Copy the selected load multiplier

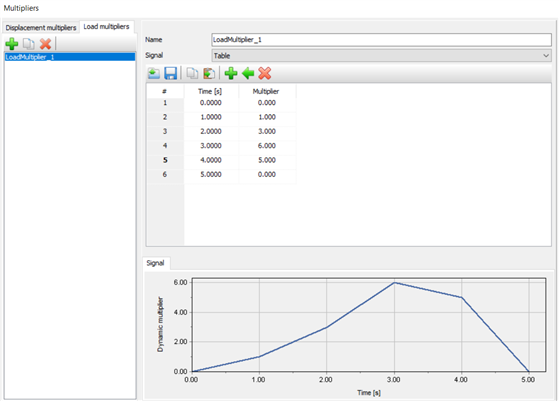click(x=29, y=44)
